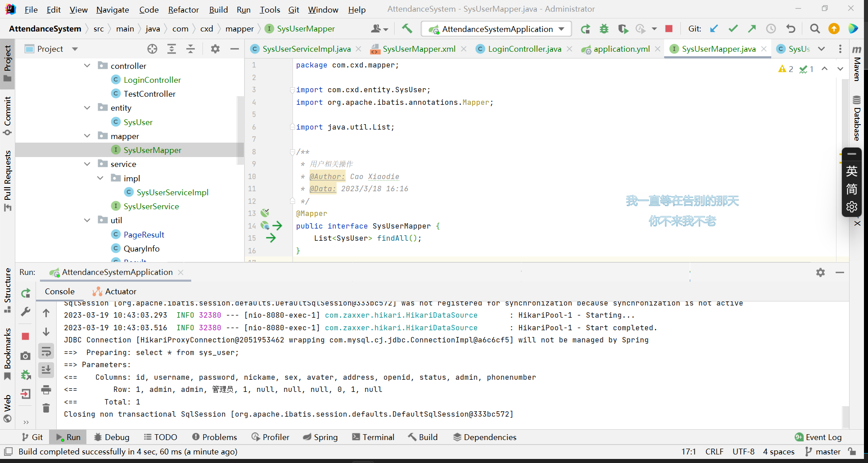Click Project tree vertical scrollbar
868x463 pixels.
click(x=240, y=130)
